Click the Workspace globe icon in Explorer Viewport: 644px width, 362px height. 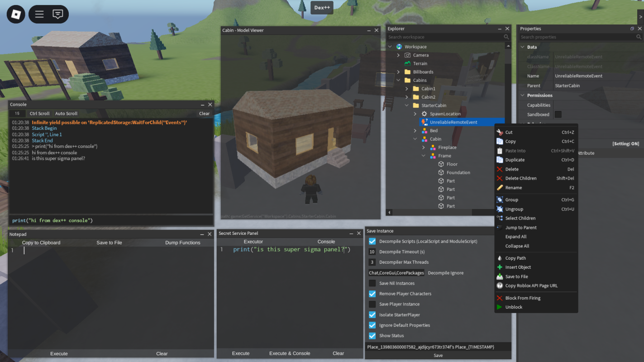[x=399, y=47]
